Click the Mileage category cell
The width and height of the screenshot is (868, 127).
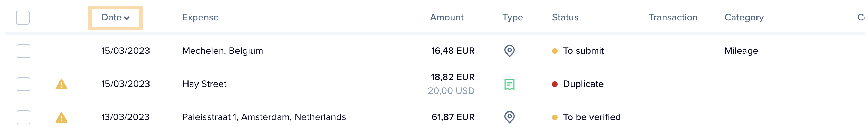(741, 51)
